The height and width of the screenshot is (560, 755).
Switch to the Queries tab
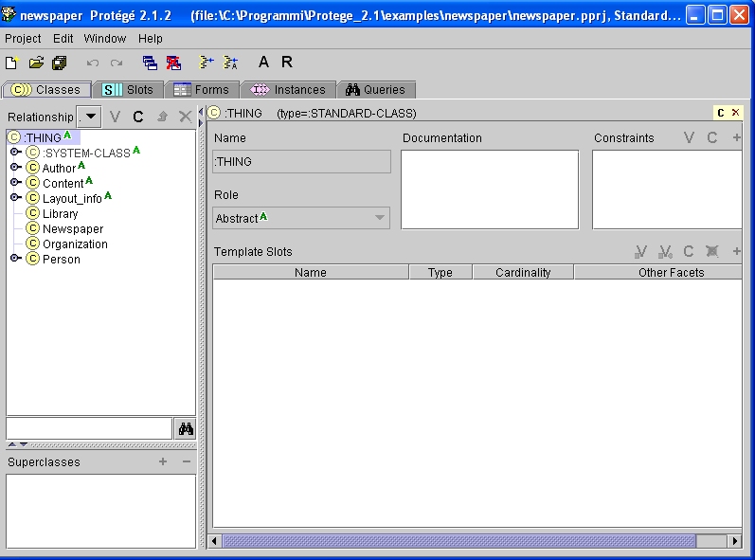point(375,90)
